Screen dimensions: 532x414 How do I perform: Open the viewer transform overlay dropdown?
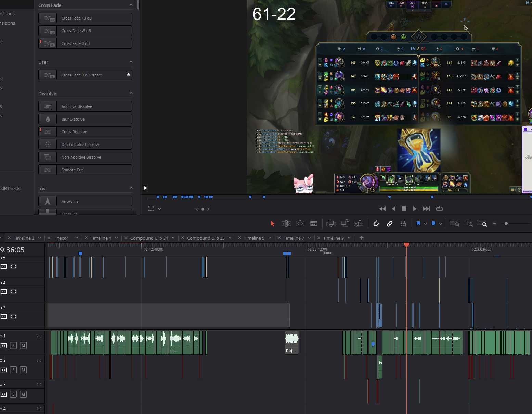coord(159,209)
